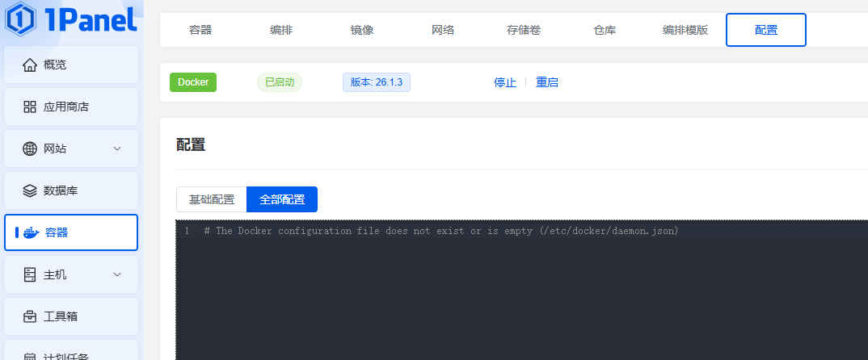Viewport: 868px width, 360px height.
Task: Click the 版本: 26.1.3 version tag
Action: click(377, 82)
